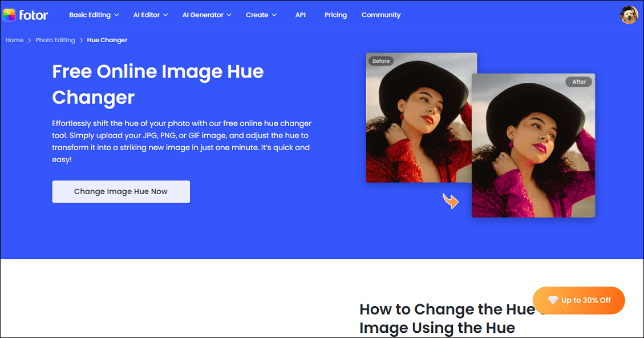
Task: Select the Before label badge
Action: pyautogui.click(x=380, y=61)
